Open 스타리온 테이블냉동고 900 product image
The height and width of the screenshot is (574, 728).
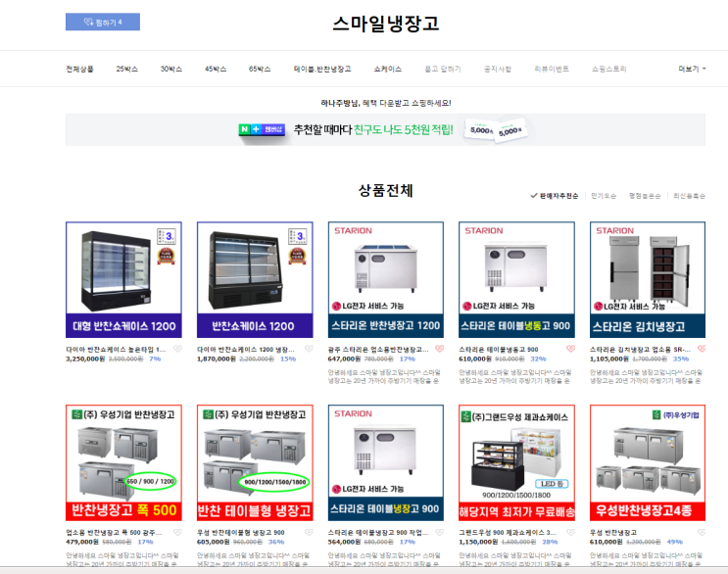pos(516,280)
